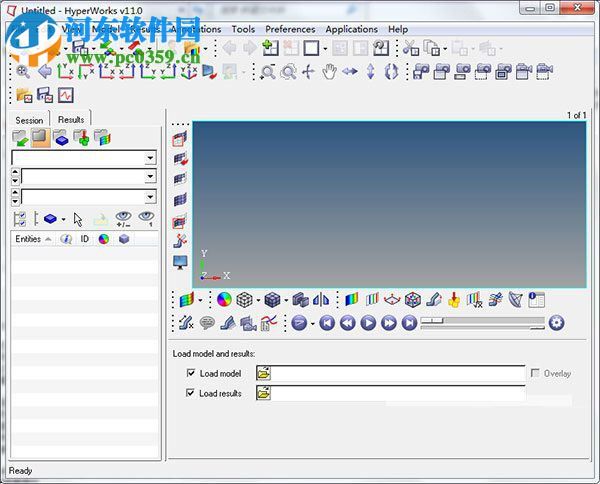
Task: Open the Preferences menu
Action: click(290, 29)
